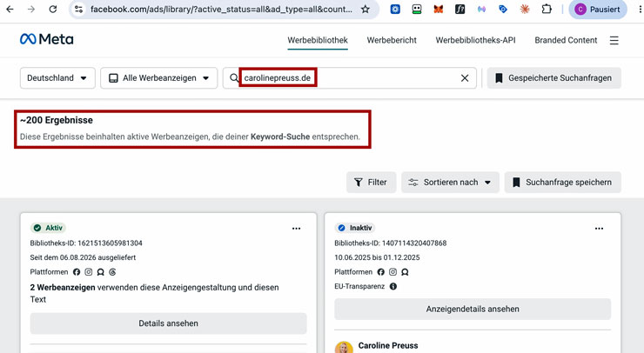
Task: Open the blue tag extension icon
Action: point(503,9)
